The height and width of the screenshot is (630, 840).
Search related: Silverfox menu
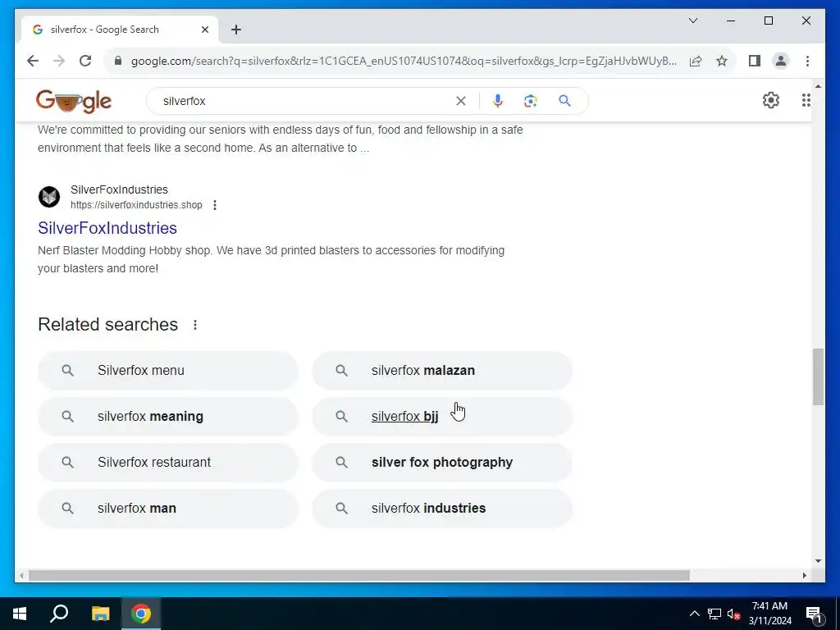[x=167, y=371]
